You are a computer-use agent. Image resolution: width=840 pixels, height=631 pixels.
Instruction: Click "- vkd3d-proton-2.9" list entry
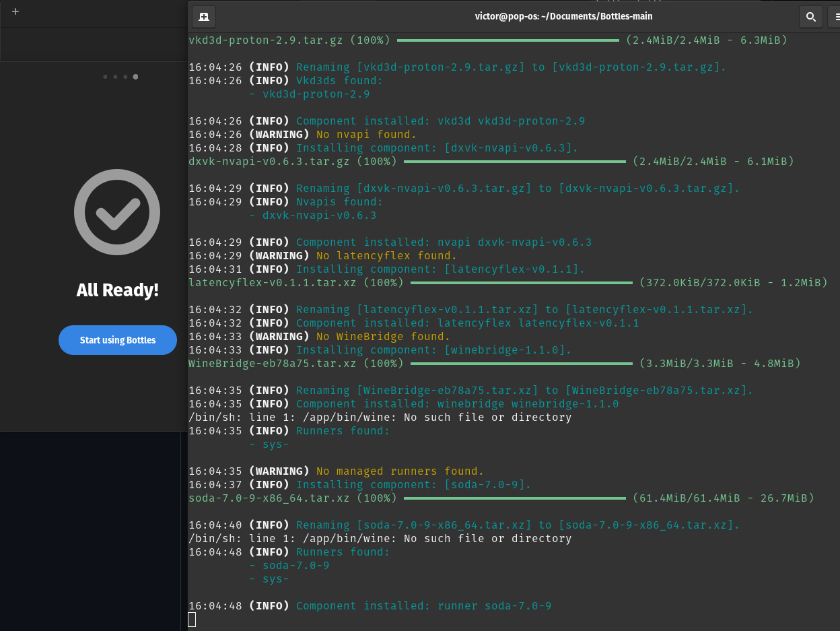click(310, 94)
